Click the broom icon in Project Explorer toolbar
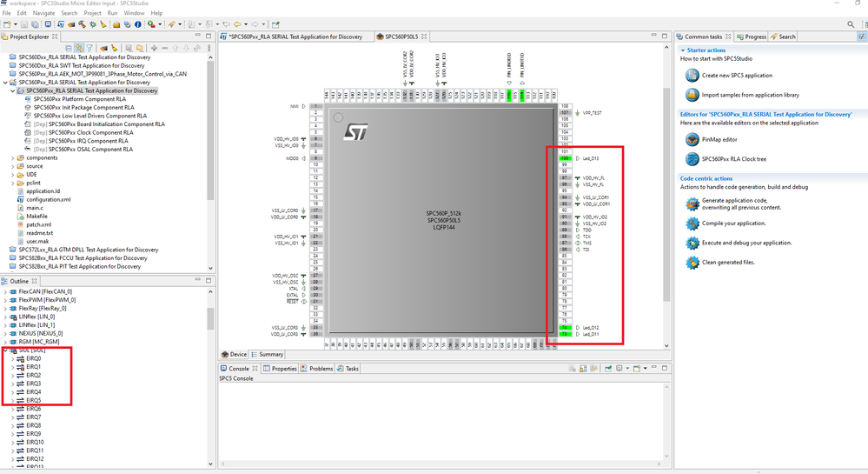The width and height of the screenshot is (868, 474). point(115,48)
